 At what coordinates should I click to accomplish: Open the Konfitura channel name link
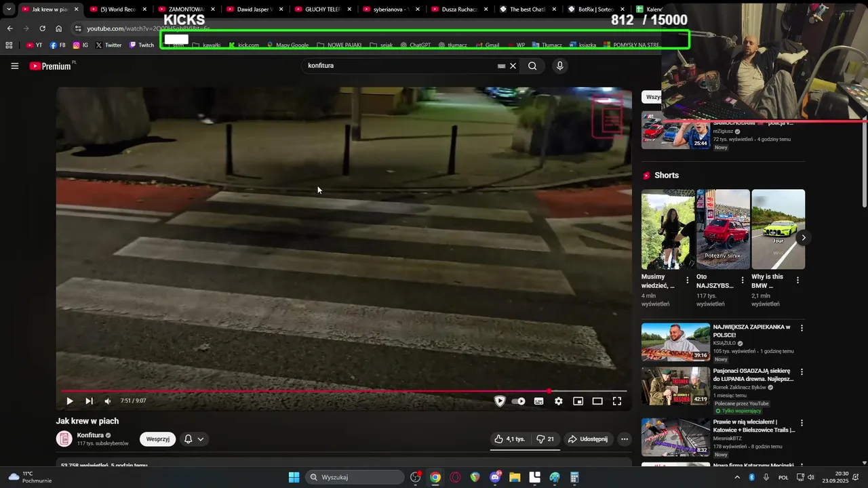(x=90, y=435)
